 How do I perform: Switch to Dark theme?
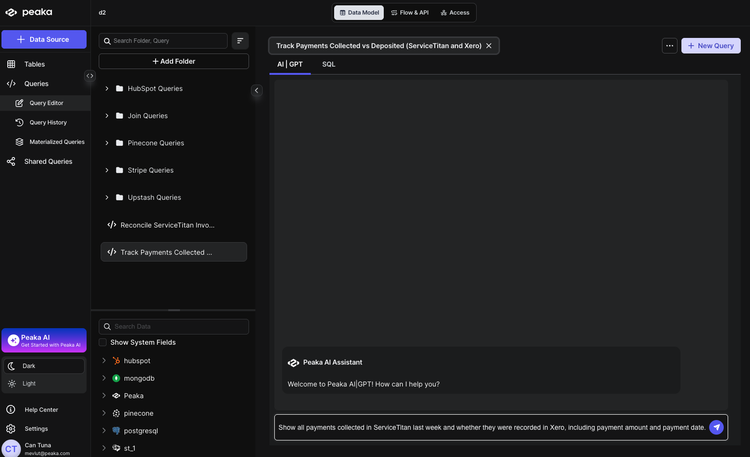[x=44, y=366]
